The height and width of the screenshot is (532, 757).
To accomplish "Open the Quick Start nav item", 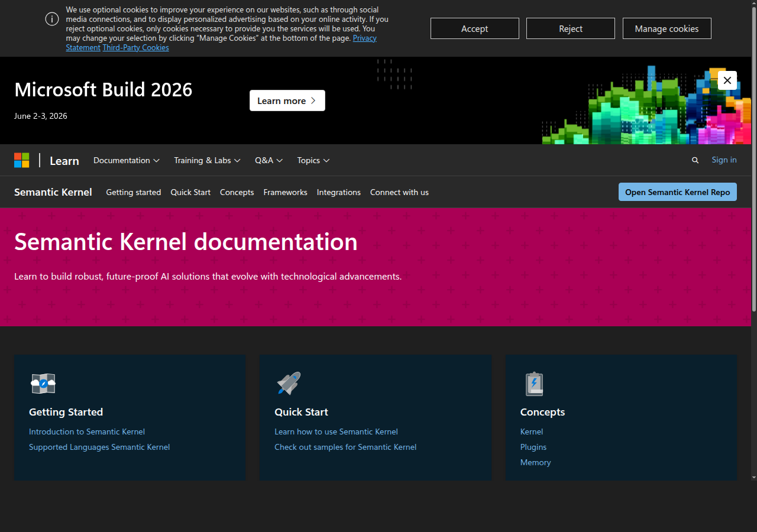I will click(x=190, y=192).
